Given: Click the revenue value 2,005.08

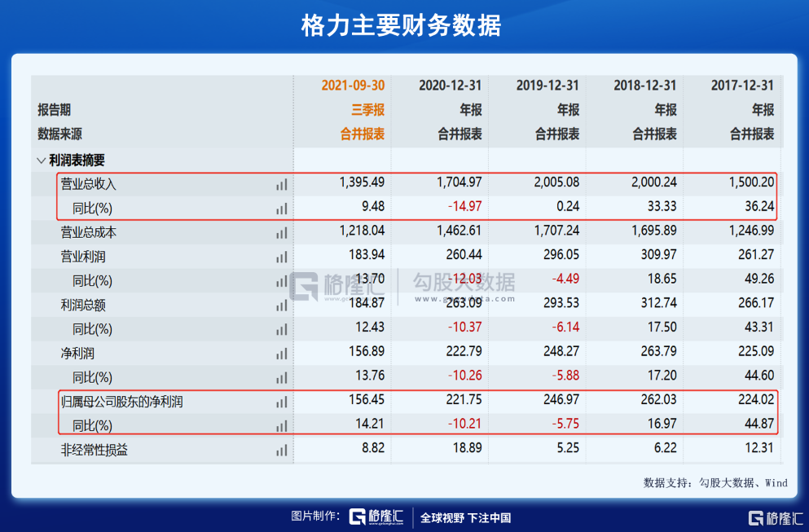Looking at the screenshot, I should point(556,182).
